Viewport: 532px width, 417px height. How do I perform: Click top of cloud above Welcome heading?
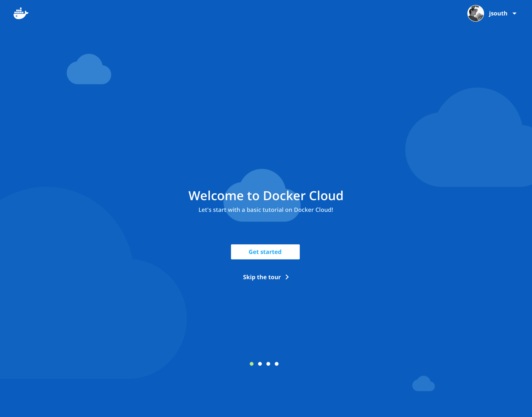point(262,178)
